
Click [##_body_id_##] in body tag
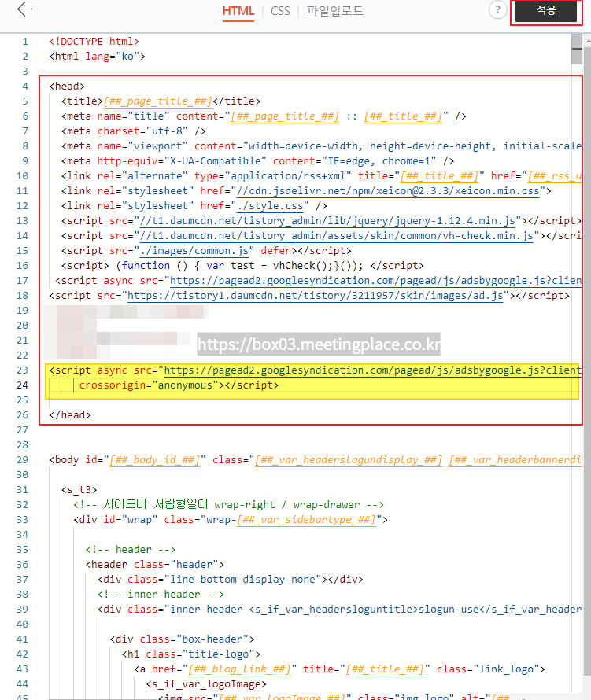click(x=154, y=460)
